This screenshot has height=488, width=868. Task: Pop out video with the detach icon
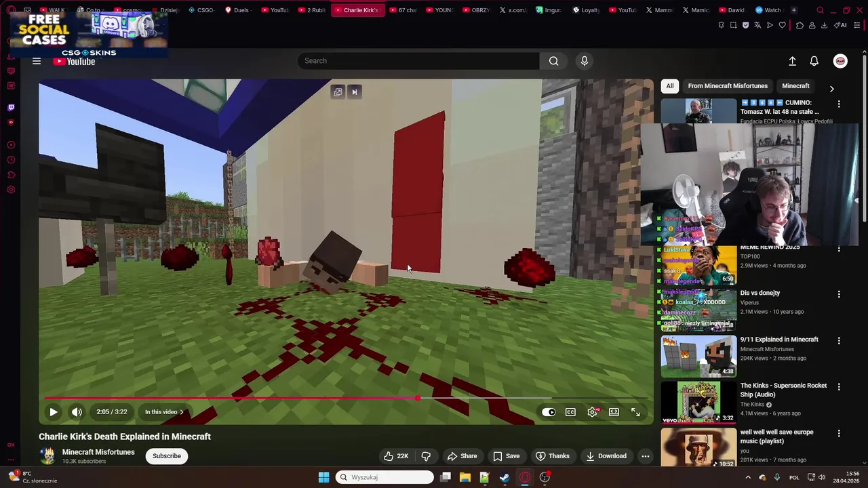(x=338, y=92)
